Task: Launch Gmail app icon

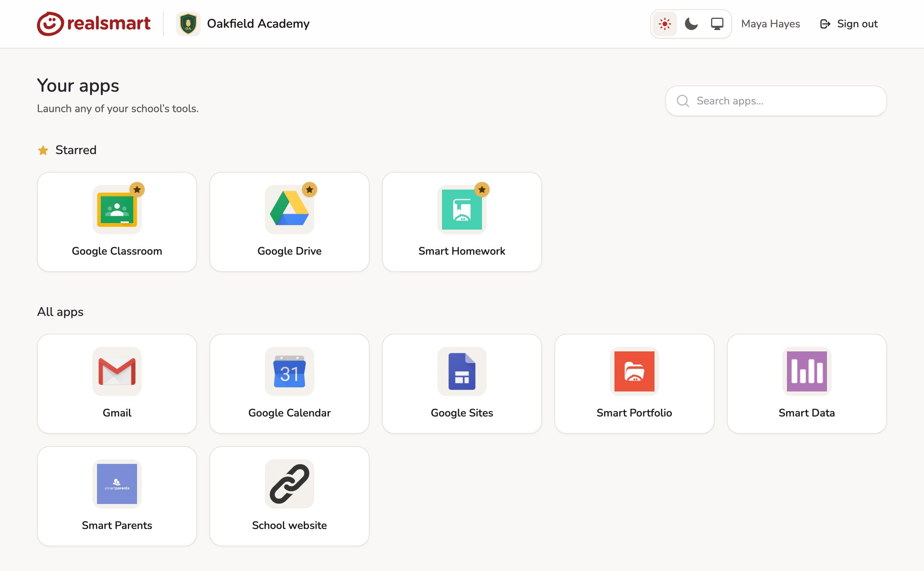Action: click(117, 371)
